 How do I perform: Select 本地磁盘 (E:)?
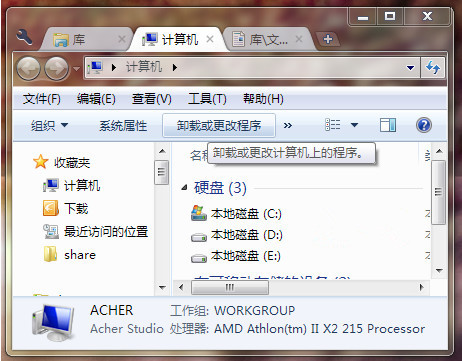pyautogui.click(x=246, y=256)
